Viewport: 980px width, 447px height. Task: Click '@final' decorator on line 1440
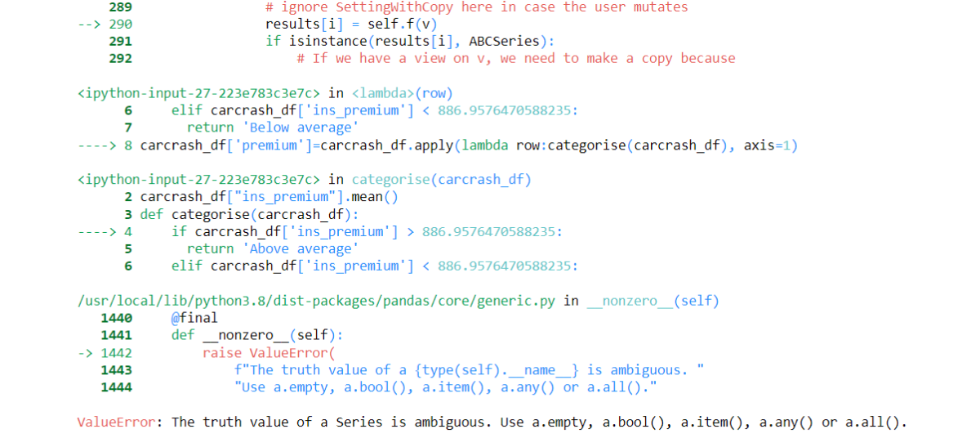[x=194, y=318]
